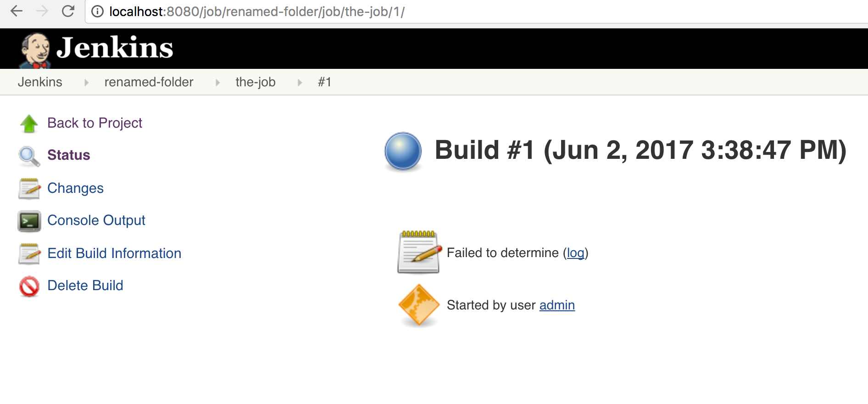
Task: Open Console Output from the side menu
Action: (x=96, y=220)
